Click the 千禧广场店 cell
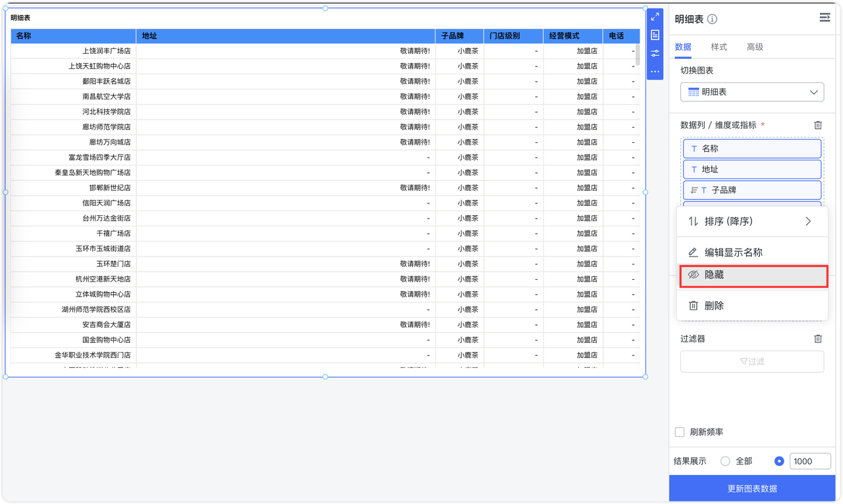This screenshot has height=504, width=843. click(73, 234)
